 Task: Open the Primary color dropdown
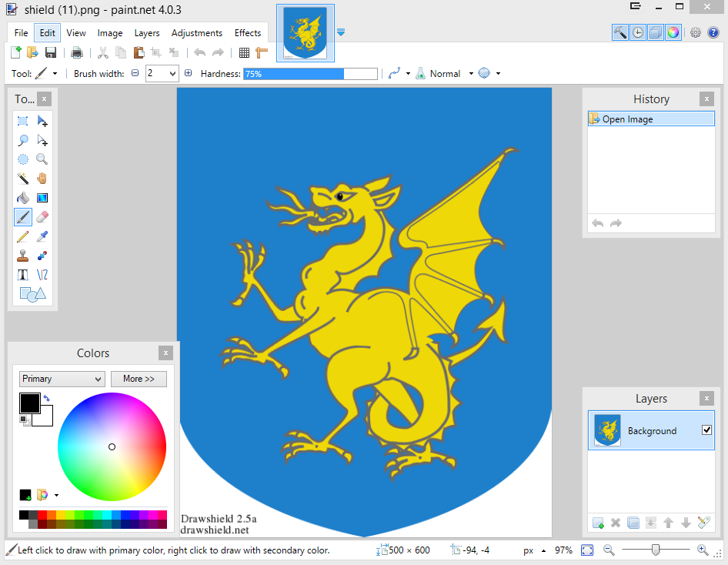click(62, 379)
